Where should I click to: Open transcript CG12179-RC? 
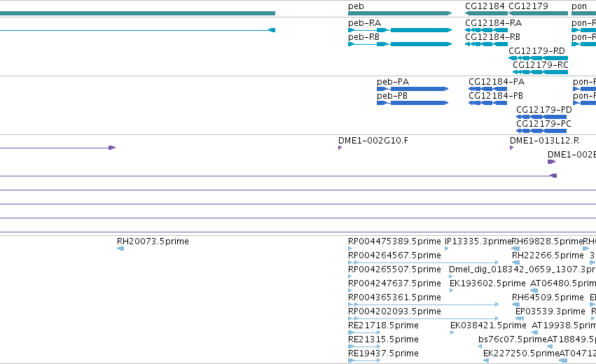tap(540, 65)
